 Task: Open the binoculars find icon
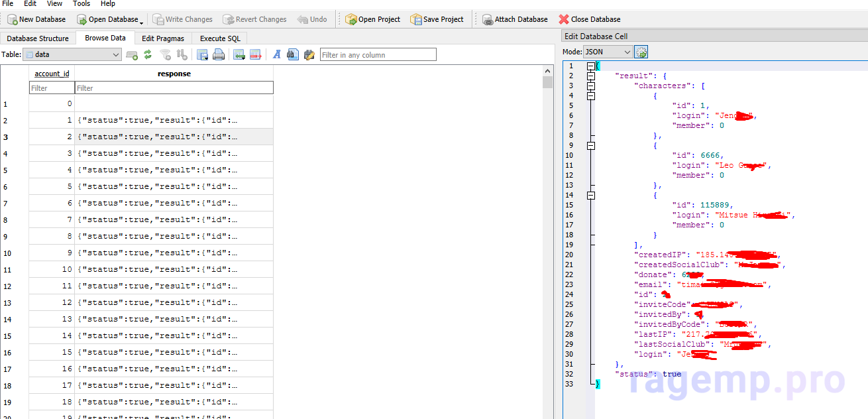click(292, 55)
